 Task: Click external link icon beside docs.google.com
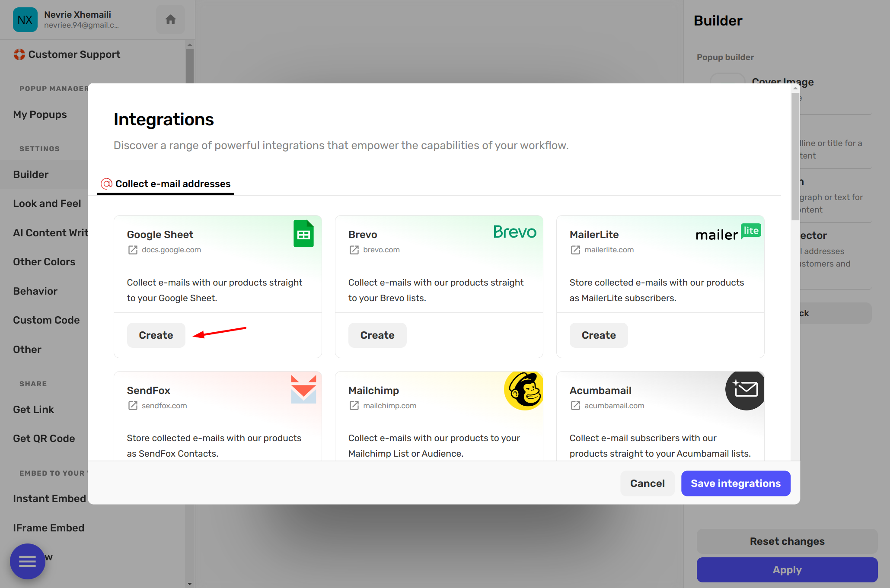coord(133,250)
